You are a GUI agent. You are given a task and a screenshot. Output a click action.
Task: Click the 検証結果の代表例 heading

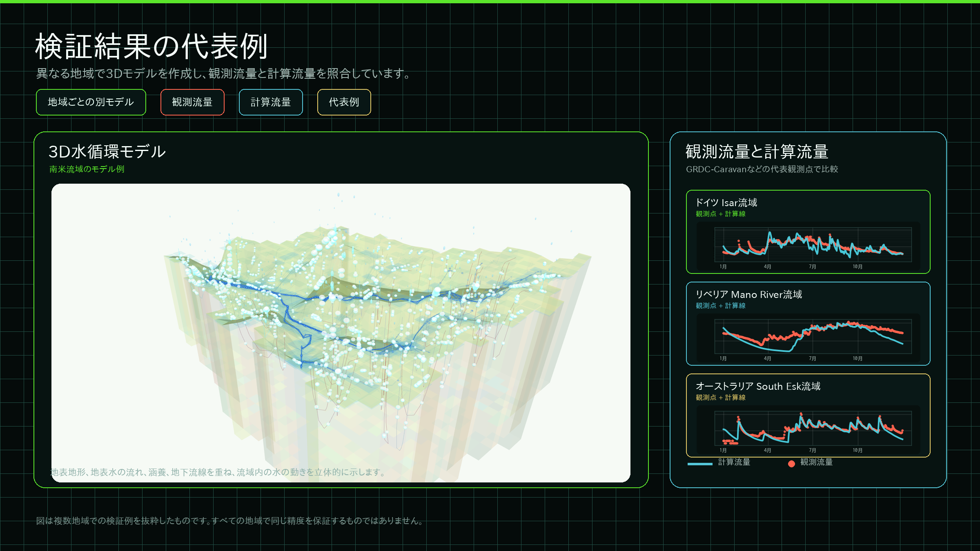pos(151,47)
